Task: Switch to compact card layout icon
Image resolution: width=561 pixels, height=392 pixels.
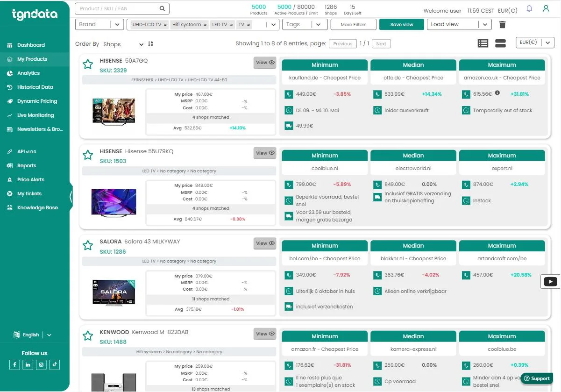Action: 500,43
